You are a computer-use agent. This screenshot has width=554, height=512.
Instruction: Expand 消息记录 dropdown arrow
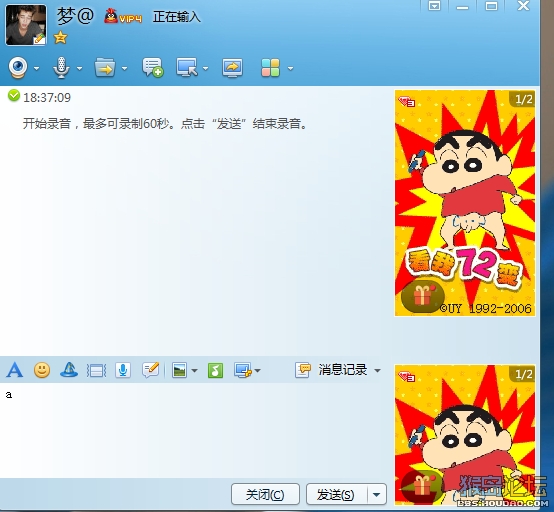click(x=377, y=371)
